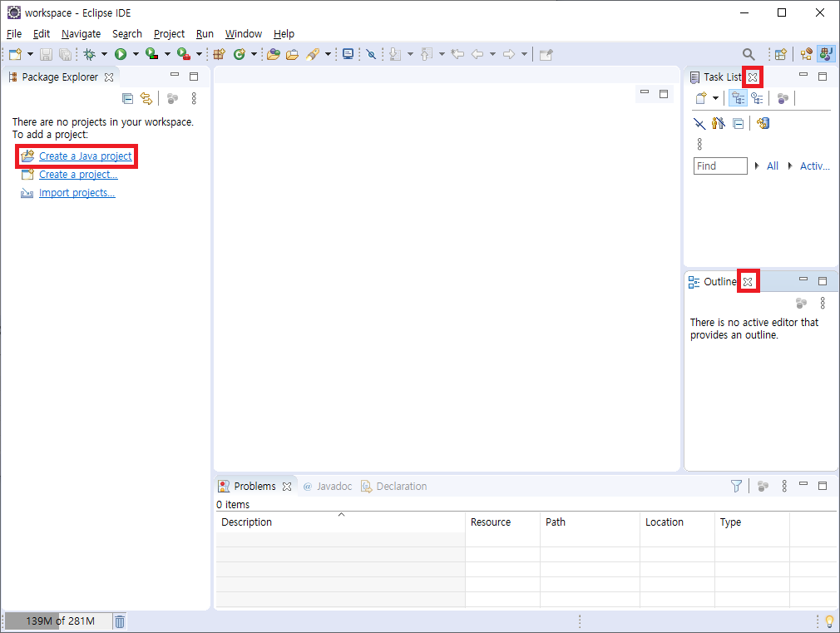Click the New Task icon in Task List

pos(701,98)
